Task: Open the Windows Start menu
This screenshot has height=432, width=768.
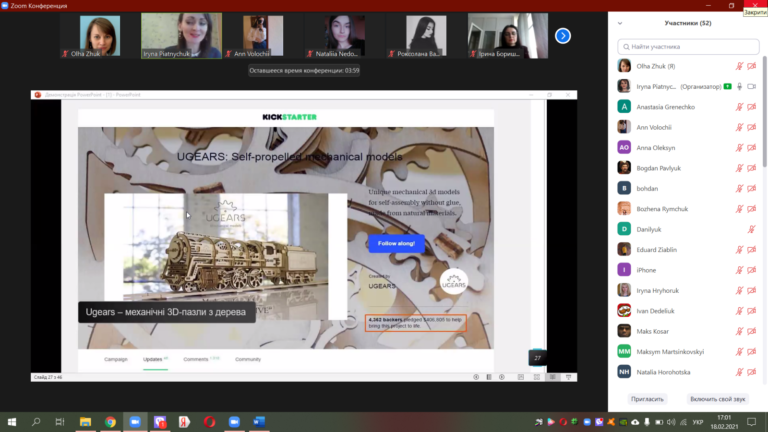Action: [12, 422]
